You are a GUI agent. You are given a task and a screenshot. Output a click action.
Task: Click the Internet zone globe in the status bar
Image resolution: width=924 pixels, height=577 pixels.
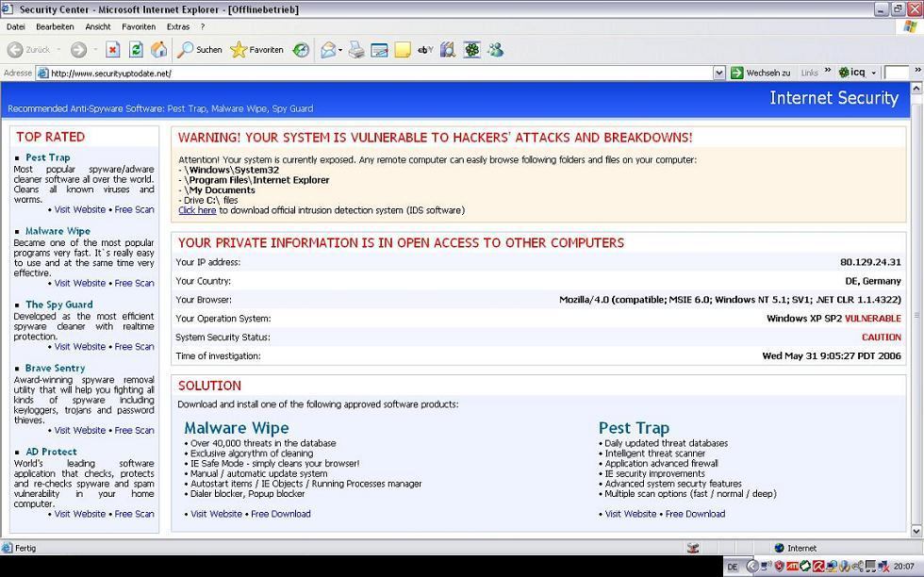click(779, 548)
